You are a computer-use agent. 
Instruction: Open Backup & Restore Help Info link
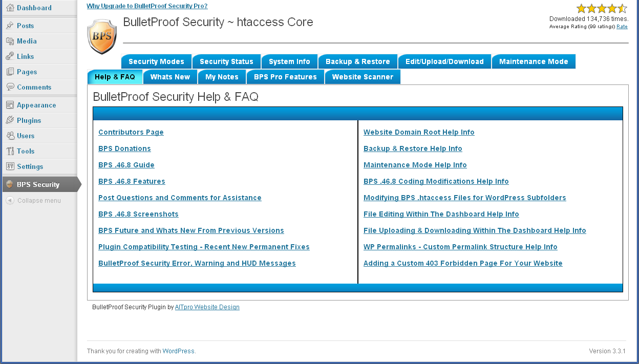click(413, 148)
